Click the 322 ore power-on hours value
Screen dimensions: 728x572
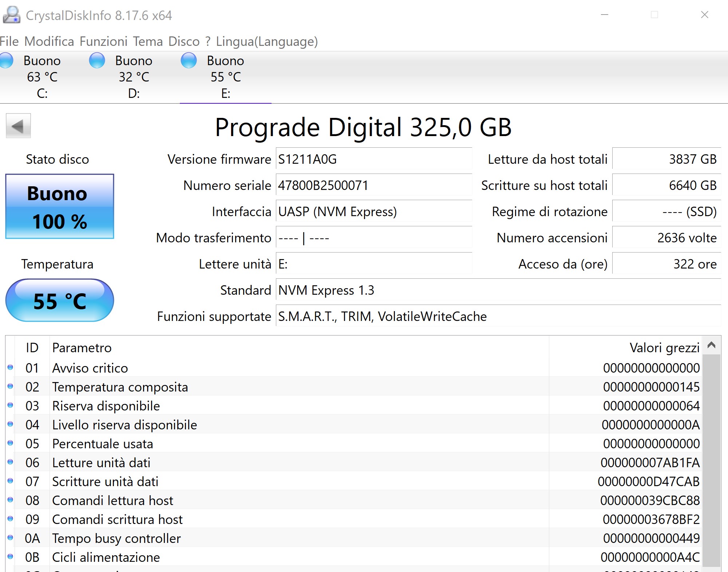pos(666,264)
